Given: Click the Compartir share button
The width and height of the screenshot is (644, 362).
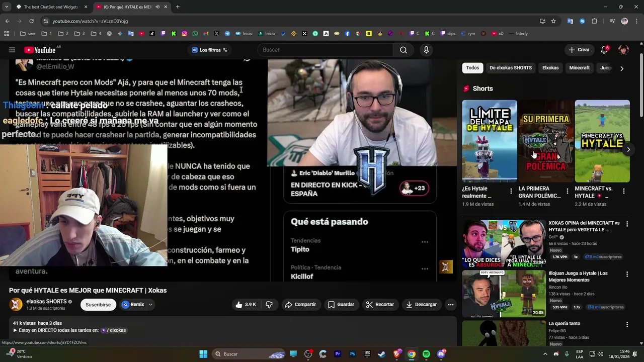Looking at the screenshot, I should 300,305.
